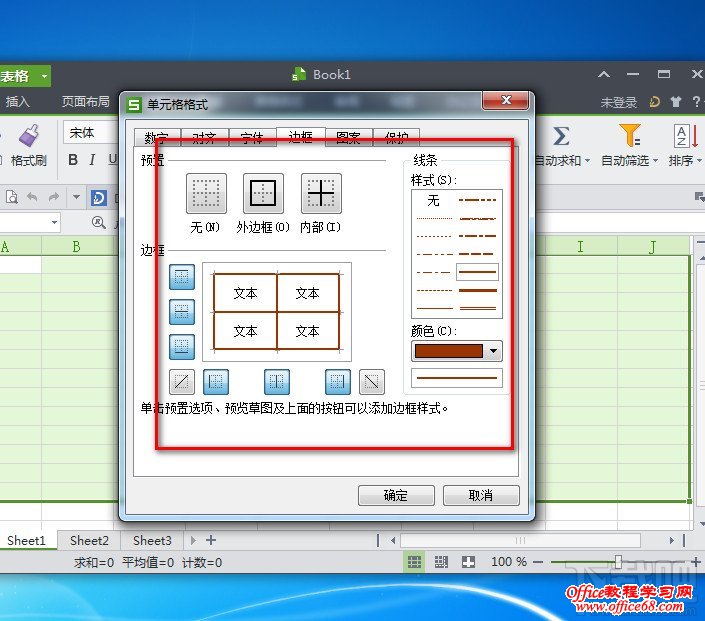705x621 pixels.
Task: Click the 确定 (OK) button
Action: (395, 495)
